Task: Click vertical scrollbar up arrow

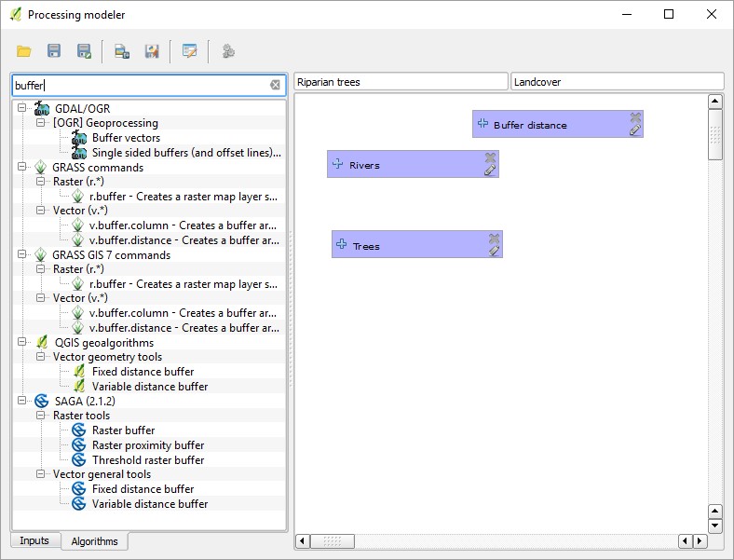Action: [714, 102]
